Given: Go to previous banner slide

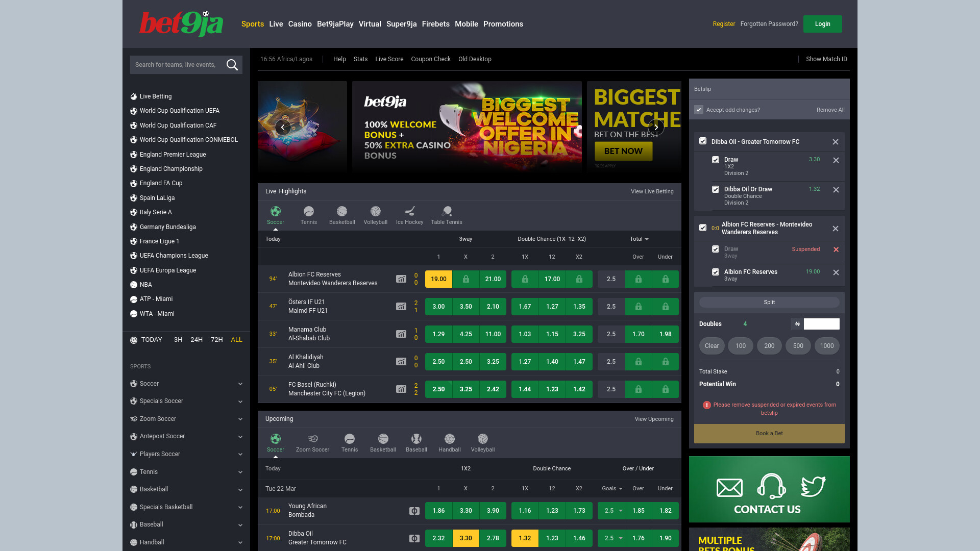Looking at the screenshot, I should pos(283,127).
